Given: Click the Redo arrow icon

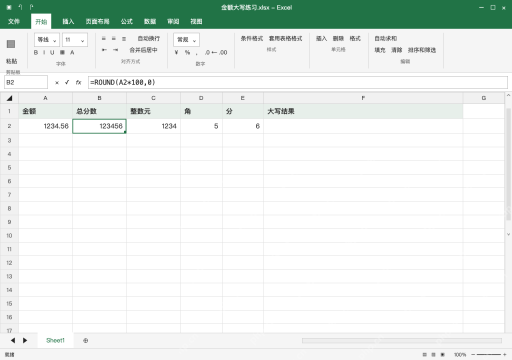Looking at the screenshot, I should pos(31,7).
